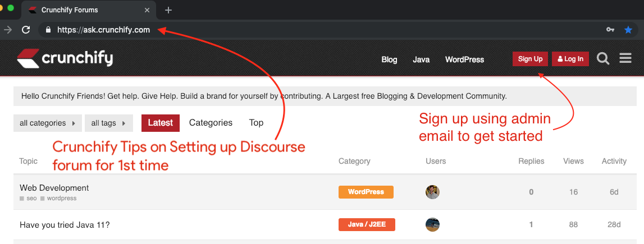This screenshot has width=644, height=244.
Task: Click the bookmark star icon
Action: tap(628, 30)
